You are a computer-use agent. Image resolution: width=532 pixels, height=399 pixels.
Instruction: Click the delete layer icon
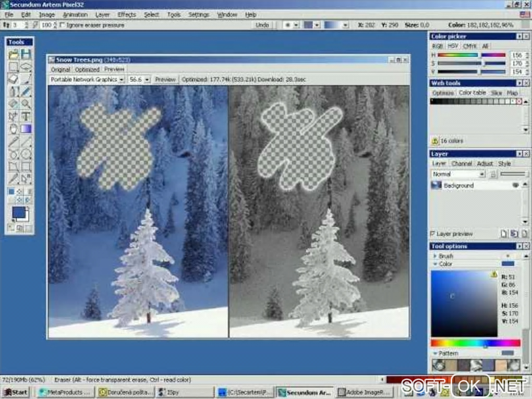pos(525,234)
